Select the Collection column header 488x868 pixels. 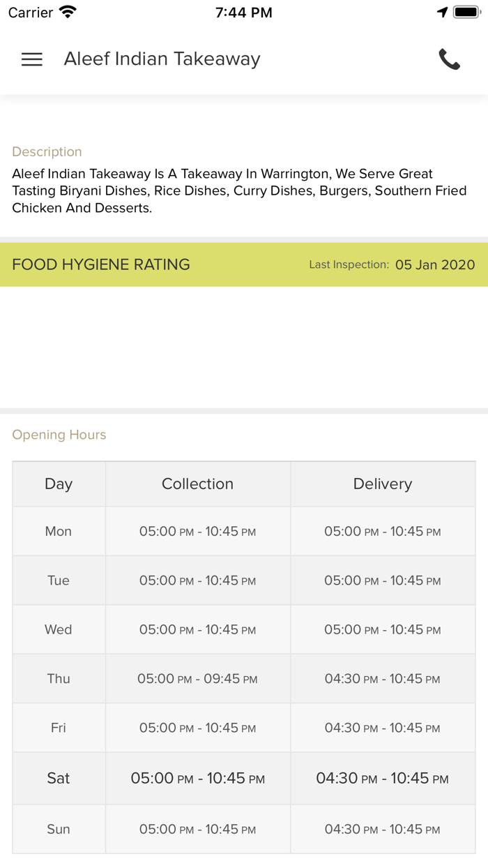197,484
